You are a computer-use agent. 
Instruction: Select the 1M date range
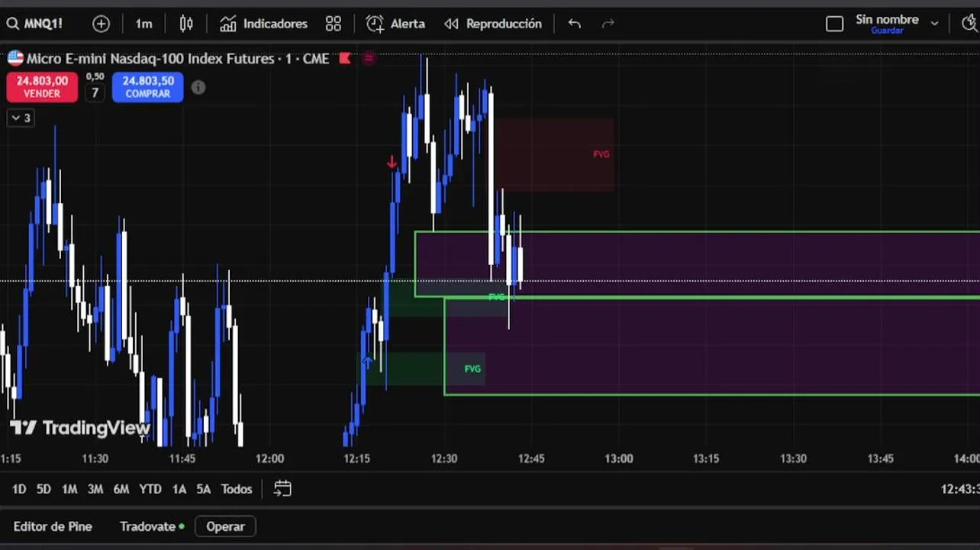point(69,489)
